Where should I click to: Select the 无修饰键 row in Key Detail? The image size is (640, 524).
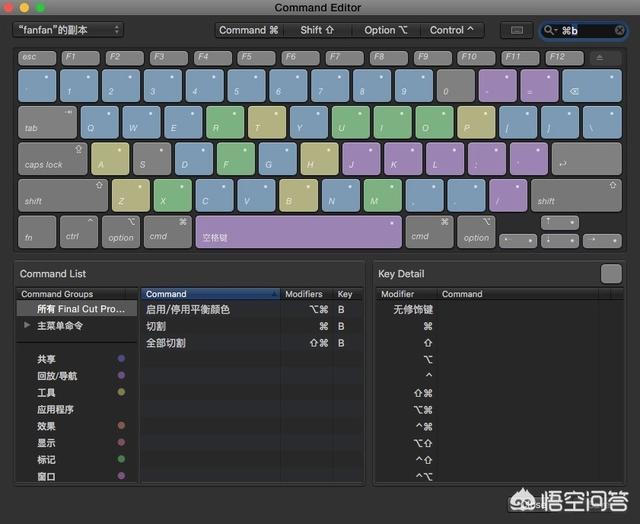pos(500,310)
